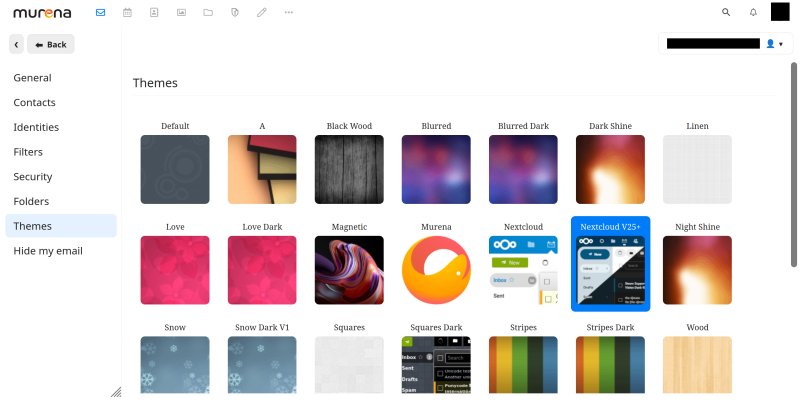Select the Squares theme thumbnail
The height and width of the screenshot is (400, 800).
click(x=349, y=365)
